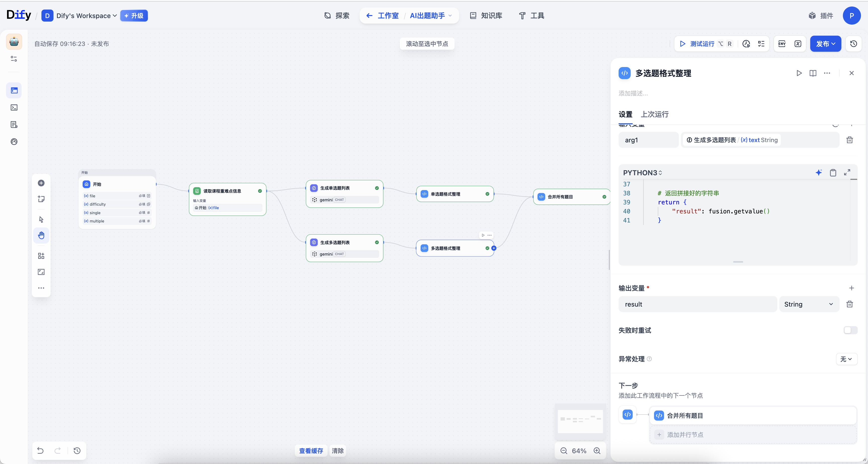Open the publish dropdown button

825,44
